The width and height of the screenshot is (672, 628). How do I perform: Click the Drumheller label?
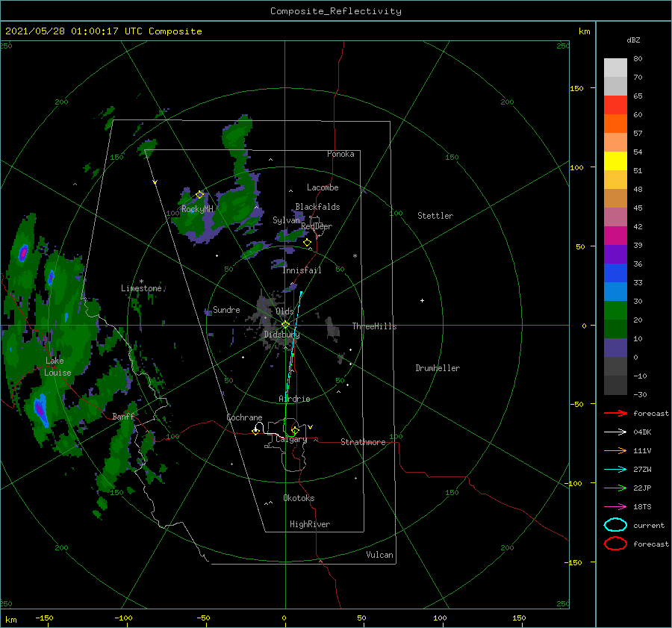(438, 368)
